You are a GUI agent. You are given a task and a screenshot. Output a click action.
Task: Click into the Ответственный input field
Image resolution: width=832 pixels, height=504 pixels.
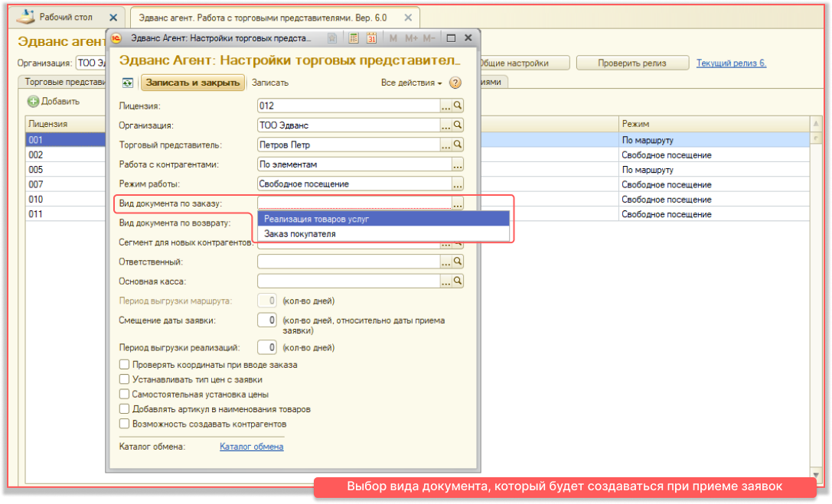(349, 262)
